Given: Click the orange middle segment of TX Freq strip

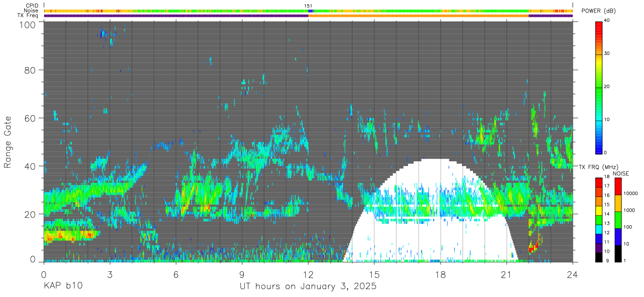Looking at the screenshot, I should (x=418, y=16).
